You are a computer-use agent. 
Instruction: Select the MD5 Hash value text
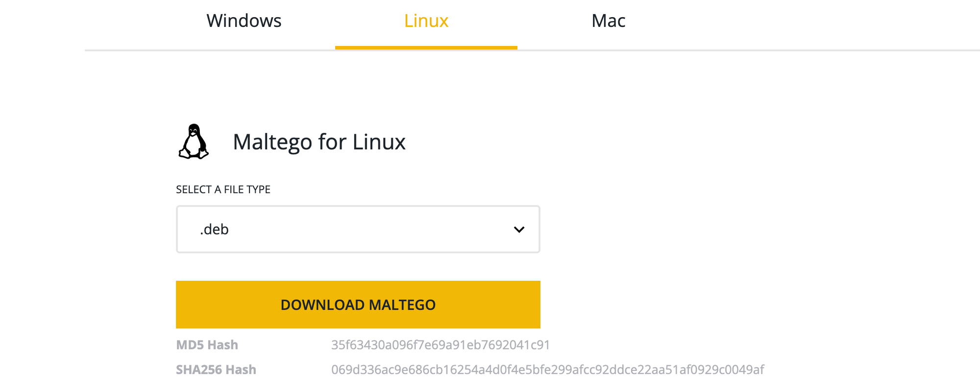coord(441,344)
